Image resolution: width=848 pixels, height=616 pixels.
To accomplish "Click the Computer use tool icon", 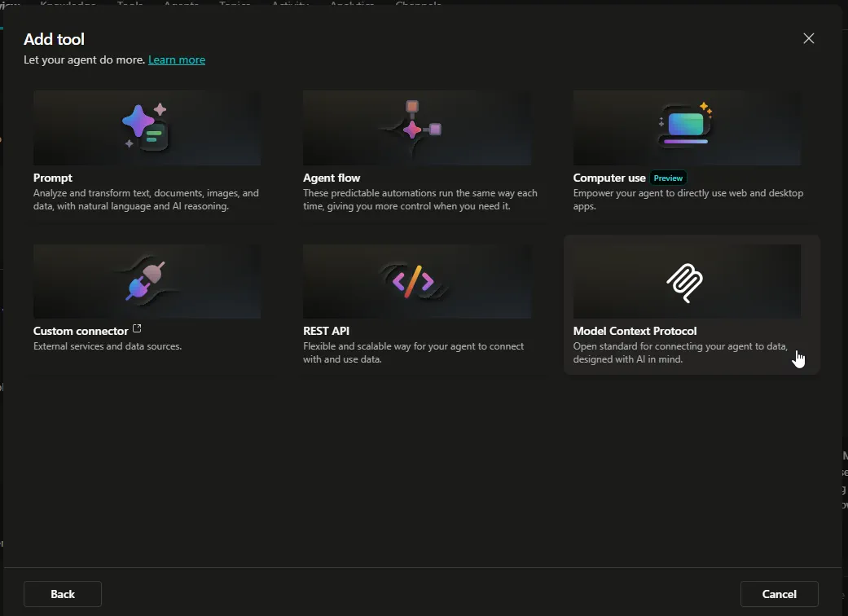I will [x=687, y=124].
